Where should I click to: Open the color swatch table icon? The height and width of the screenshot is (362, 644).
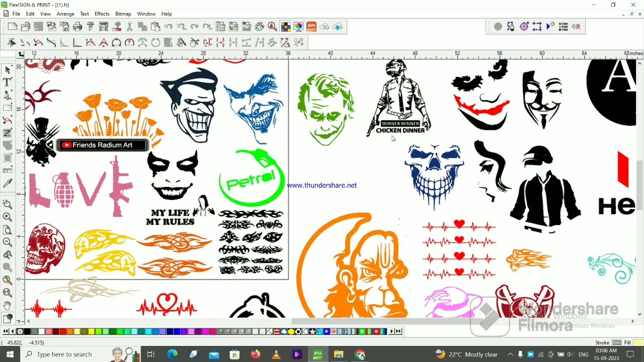tap(285, 27)
